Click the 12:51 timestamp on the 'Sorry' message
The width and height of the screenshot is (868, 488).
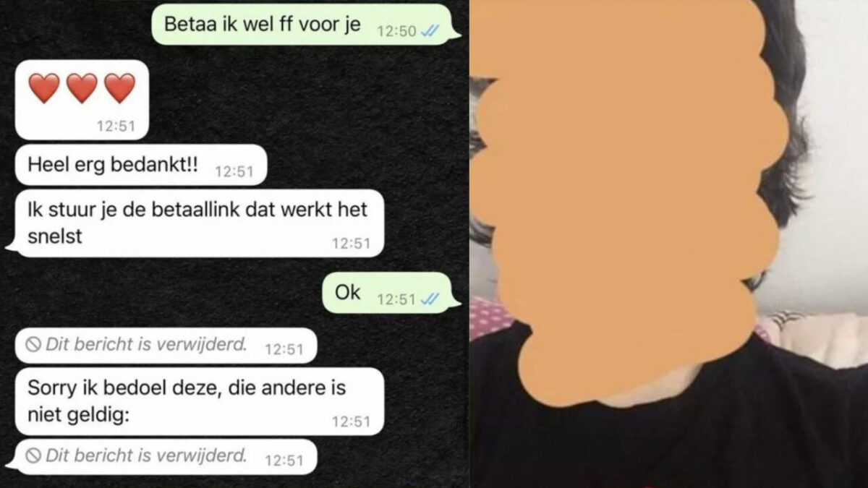click(351, 421)
